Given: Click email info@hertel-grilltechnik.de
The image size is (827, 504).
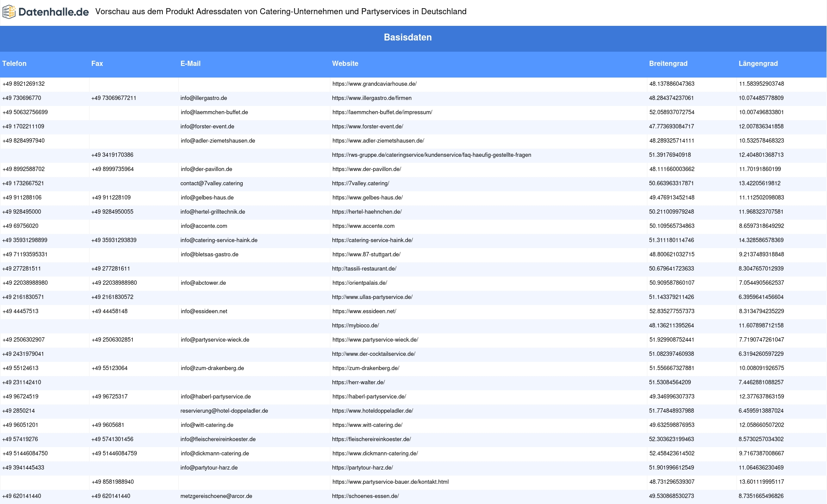Looking at the screenshot, I should click(213, 212).
